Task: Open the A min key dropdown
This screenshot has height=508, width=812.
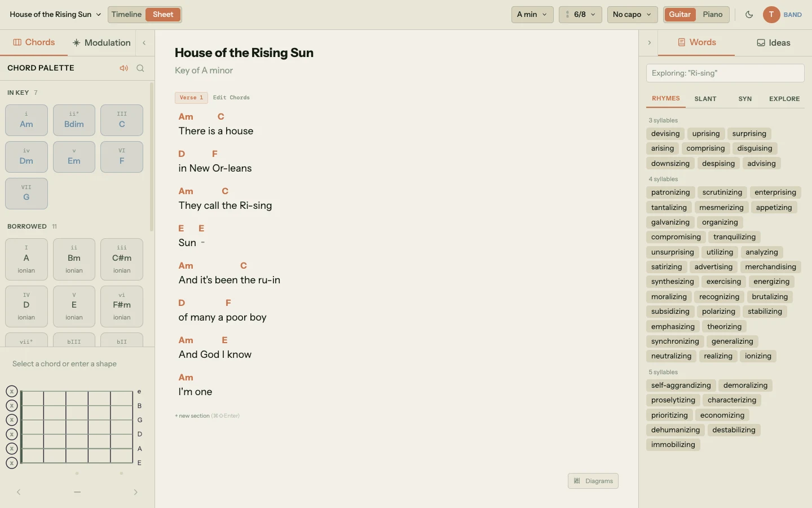Action: pyautogui.click(x=531, y=15)
